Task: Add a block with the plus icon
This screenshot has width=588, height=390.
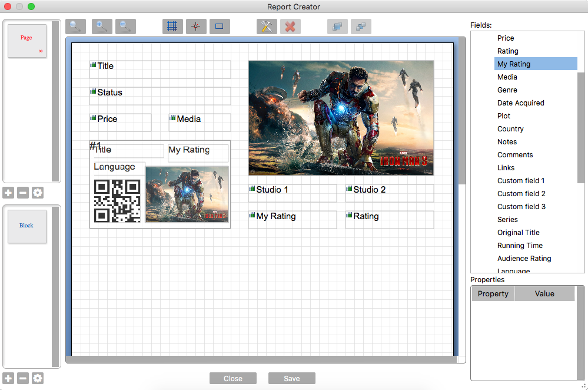Action: 8,378
